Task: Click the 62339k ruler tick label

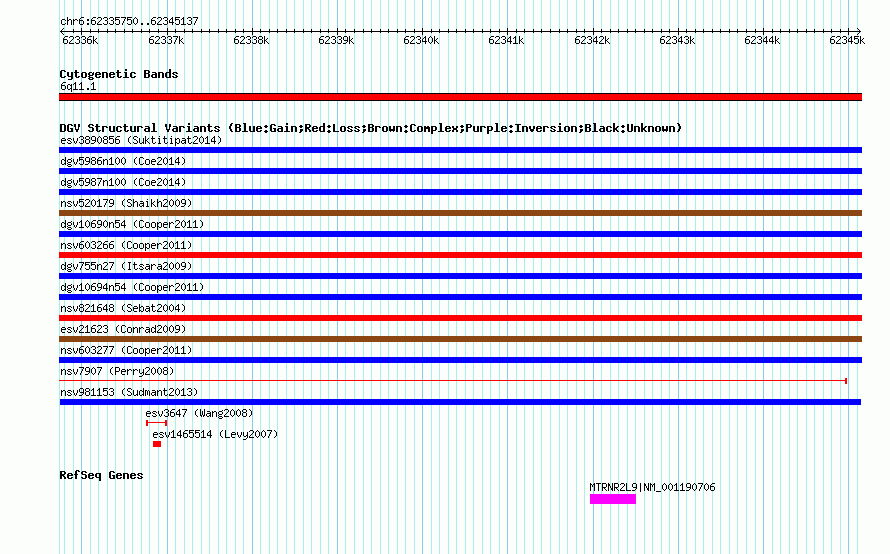Action: tap(337, 41)
